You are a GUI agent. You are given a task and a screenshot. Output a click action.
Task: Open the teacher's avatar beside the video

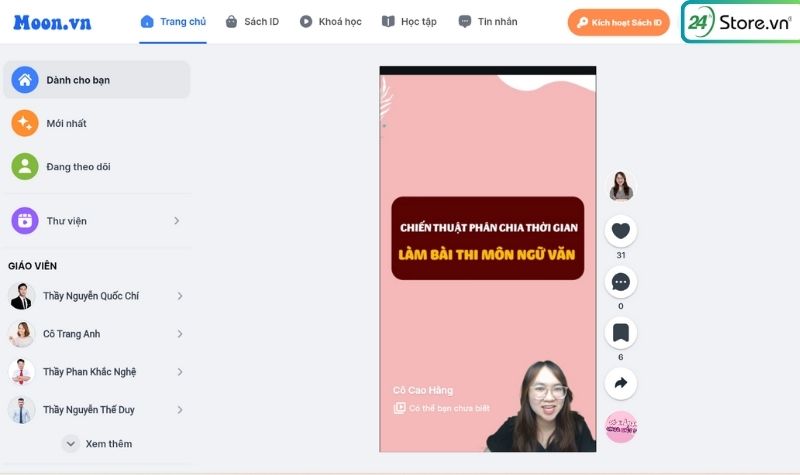tap(621, 186)
